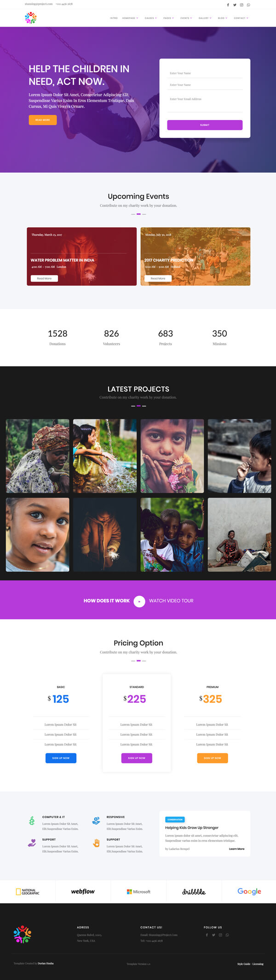Image resolution: width=276 pixels, height=980 pixels.
Task: Click the Google partner logo
Action: click(x=249, y=891)
